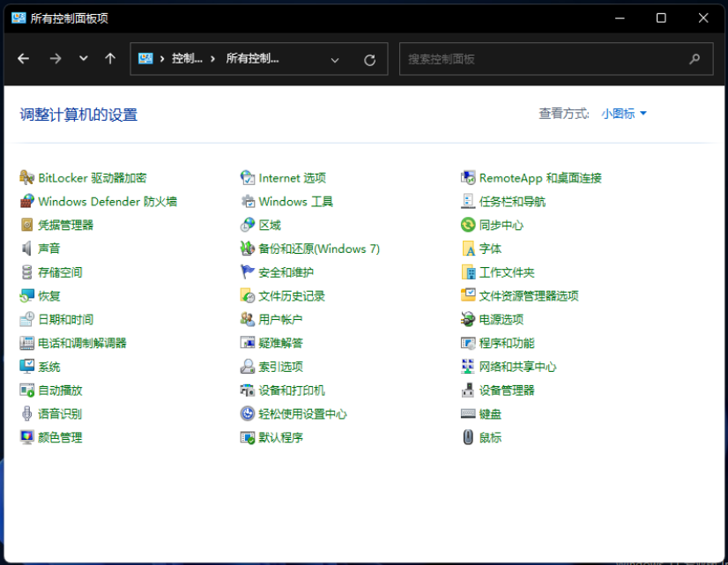Click the 声音 speaker icon
728x565 pixels.
click(27, 249)
